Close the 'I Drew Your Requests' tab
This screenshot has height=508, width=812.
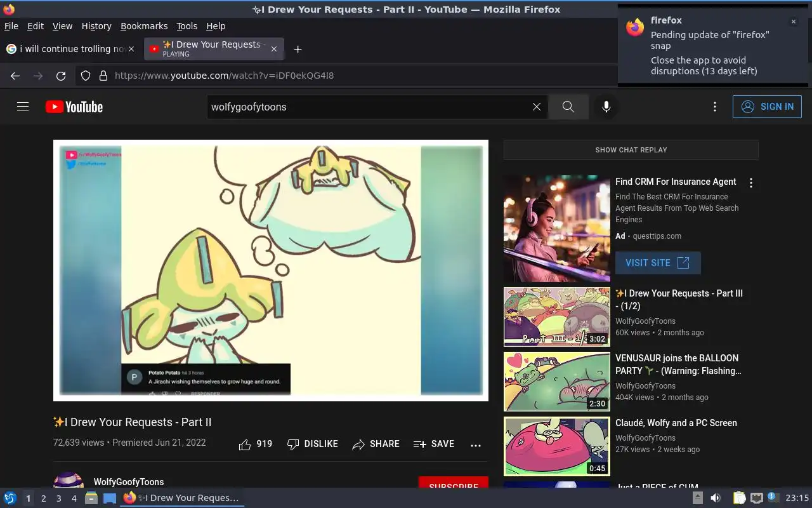274,49
